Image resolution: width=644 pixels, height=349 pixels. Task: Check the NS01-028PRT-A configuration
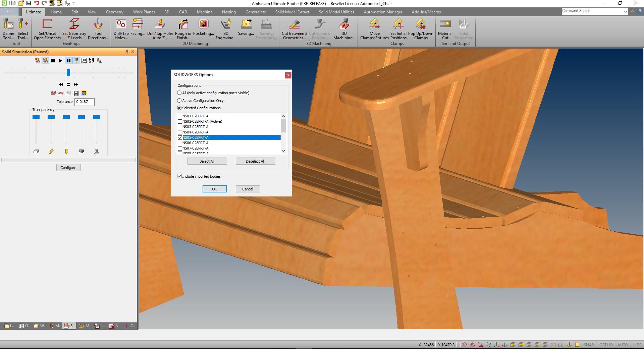pos(180,116)
